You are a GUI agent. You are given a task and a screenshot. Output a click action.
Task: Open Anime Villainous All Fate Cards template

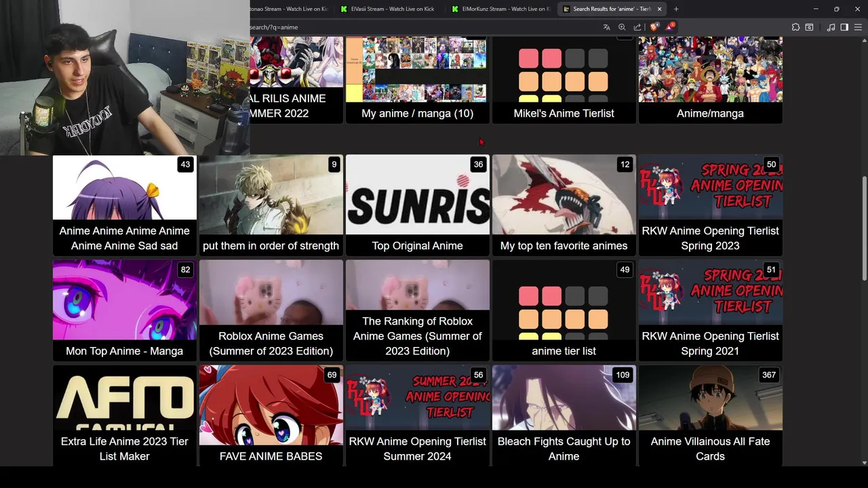[711, 415]
